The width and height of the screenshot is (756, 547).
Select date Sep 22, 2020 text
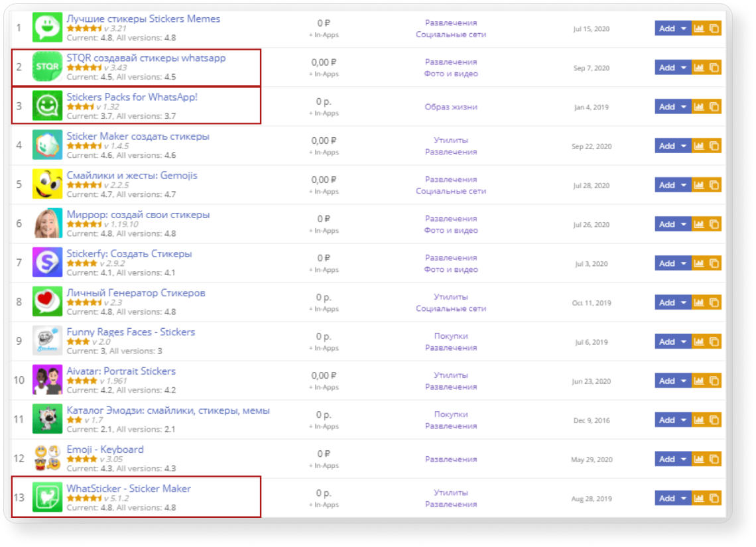pyautogui.click(x=592, y=147)
